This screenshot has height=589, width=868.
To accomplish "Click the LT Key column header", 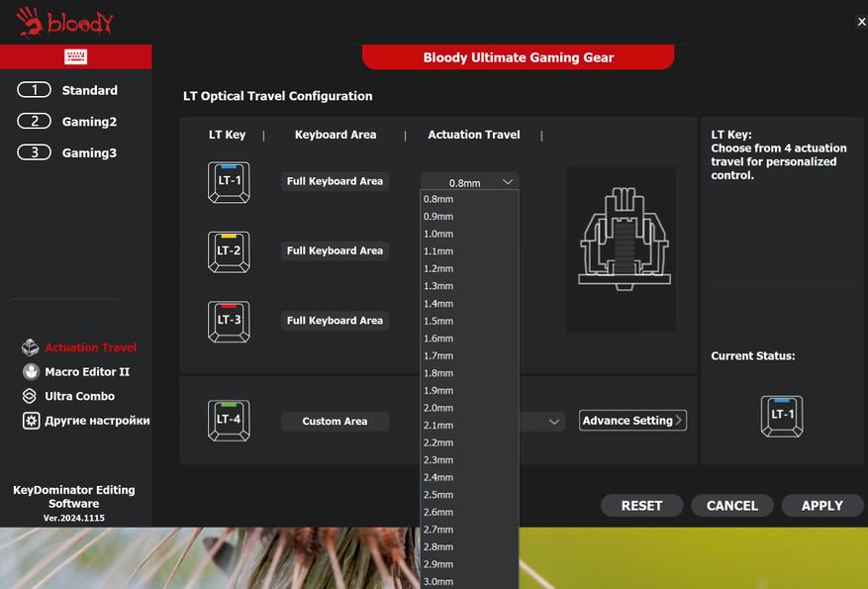I will (x=227, y=135).
